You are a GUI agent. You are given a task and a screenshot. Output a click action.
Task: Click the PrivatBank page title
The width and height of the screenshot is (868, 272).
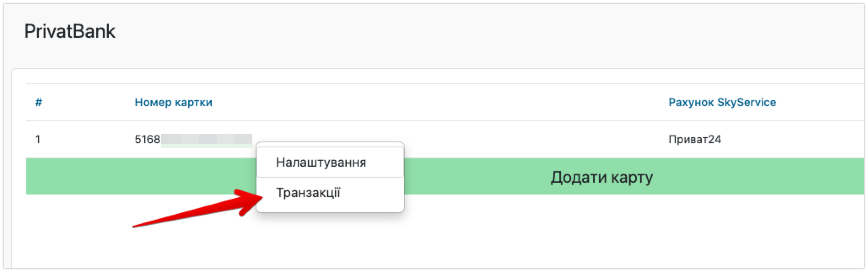70,32
